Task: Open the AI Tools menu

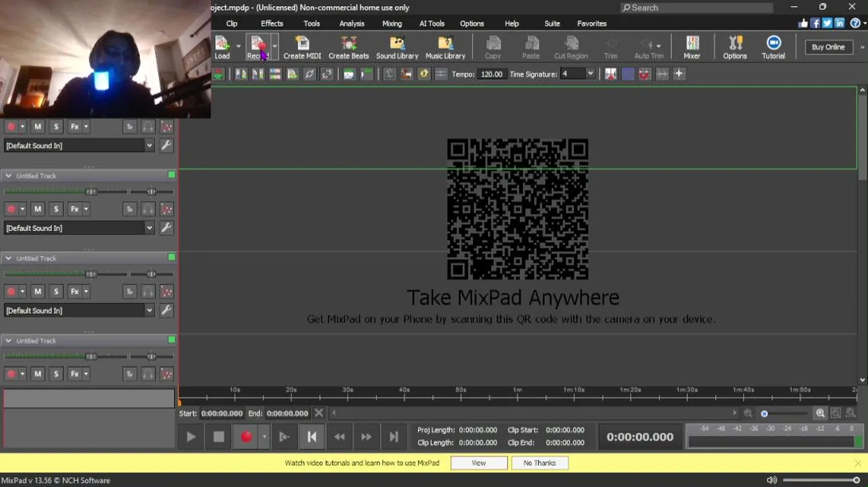Action: coord(432,23)
